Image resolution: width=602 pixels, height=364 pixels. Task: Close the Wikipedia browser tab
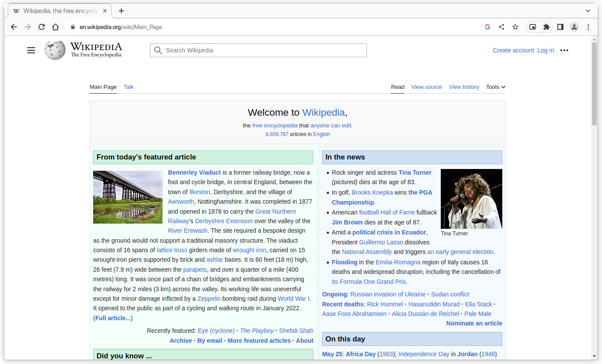105,11
